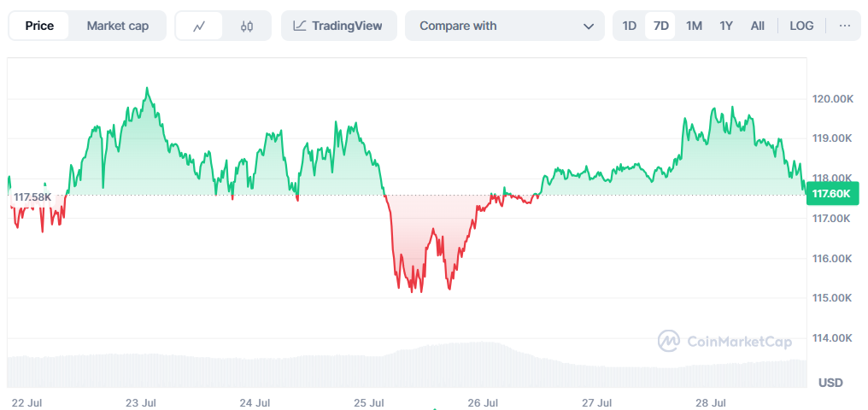The image size is (868, 410).
Task: Select the Price toggle
Action: pyautogui.click(x=39, y=26)
